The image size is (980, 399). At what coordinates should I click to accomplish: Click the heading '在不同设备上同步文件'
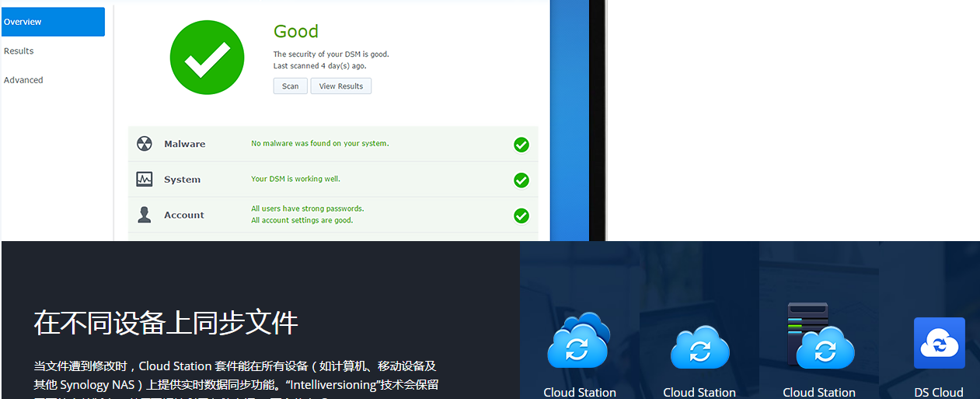pos(166,322)
